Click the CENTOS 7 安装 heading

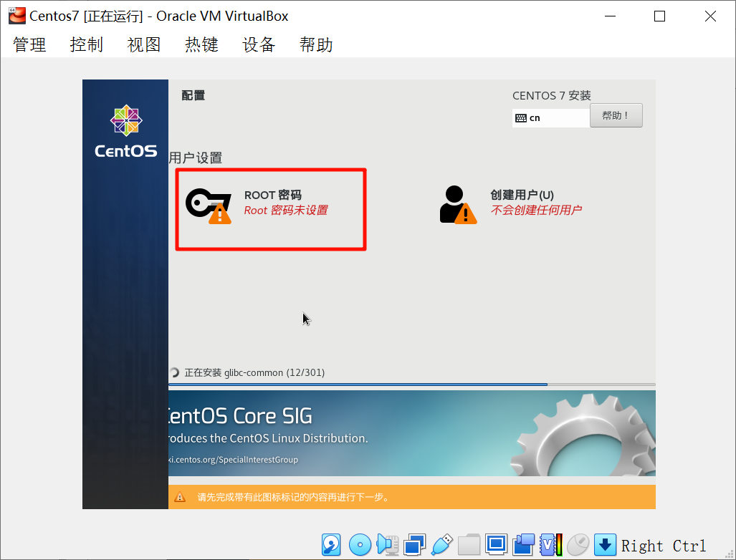coord(552,96)
